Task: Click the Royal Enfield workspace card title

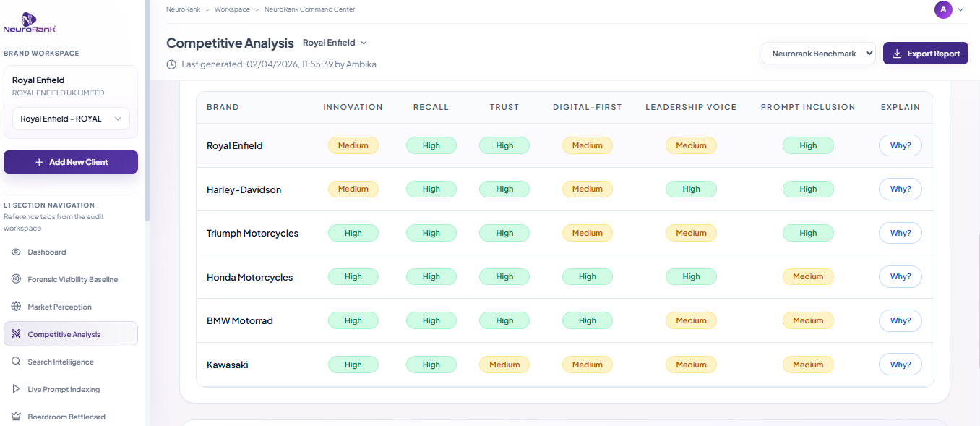Action: (38, 80)
